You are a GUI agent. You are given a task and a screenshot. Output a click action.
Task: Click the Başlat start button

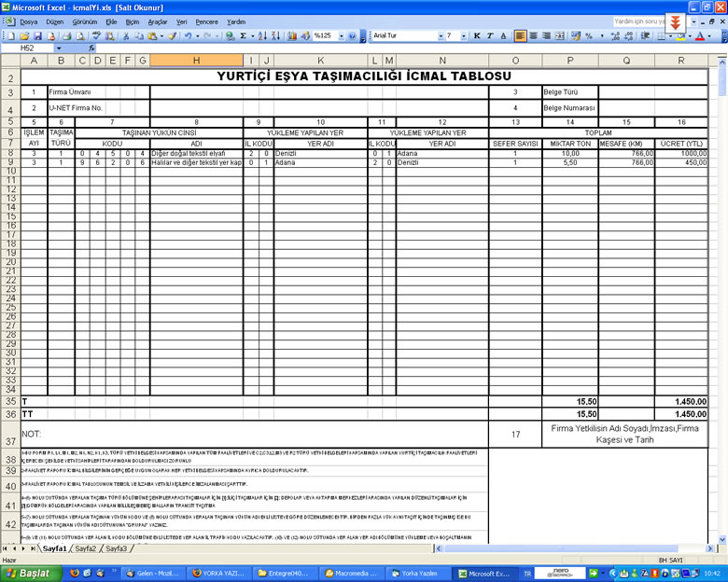pyautogui.click(x=31, y=574)
